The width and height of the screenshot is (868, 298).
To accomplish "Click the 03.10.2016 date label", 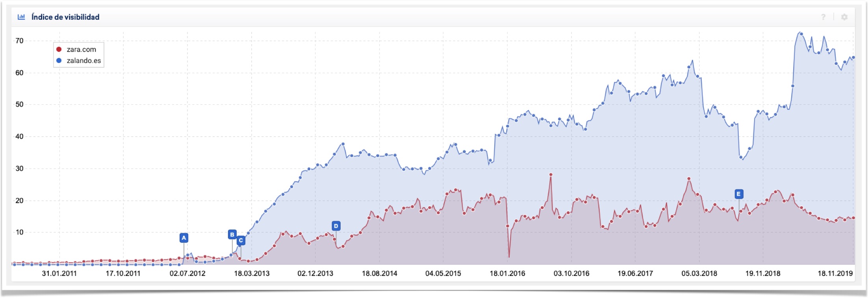I will click(571, 273).
